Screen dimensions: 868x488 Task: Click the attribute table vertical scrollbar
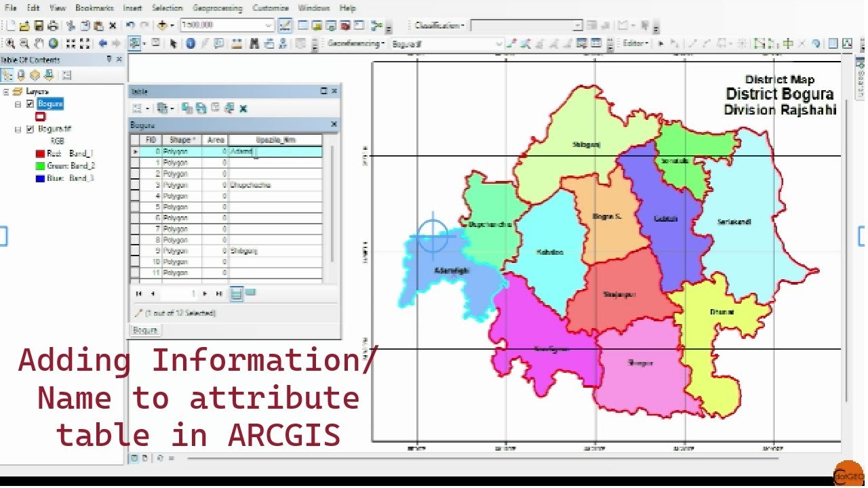pos(332,203)
